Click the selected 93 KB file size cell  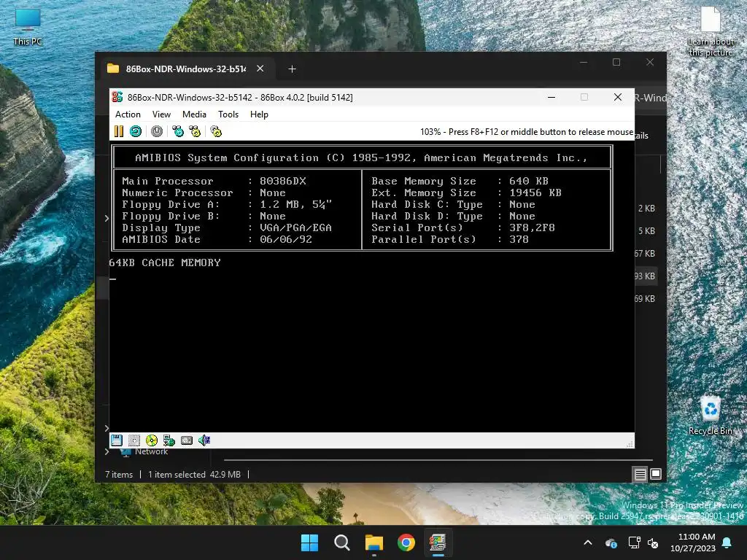pyautogui.click(x=645, y=276)
